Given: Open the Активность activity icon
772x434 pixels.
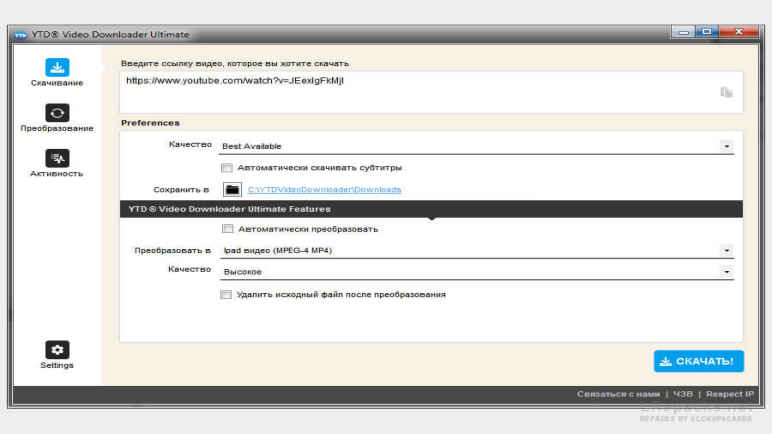Looking at the screenshot, I should [x=57, y=158].
